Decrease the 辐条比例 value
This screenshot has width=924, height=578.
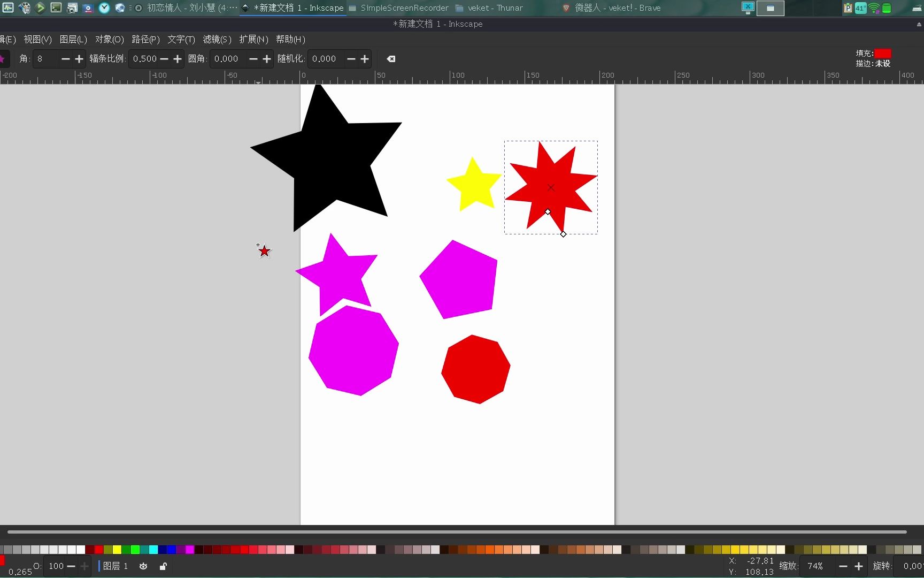[x=164, y=59]
